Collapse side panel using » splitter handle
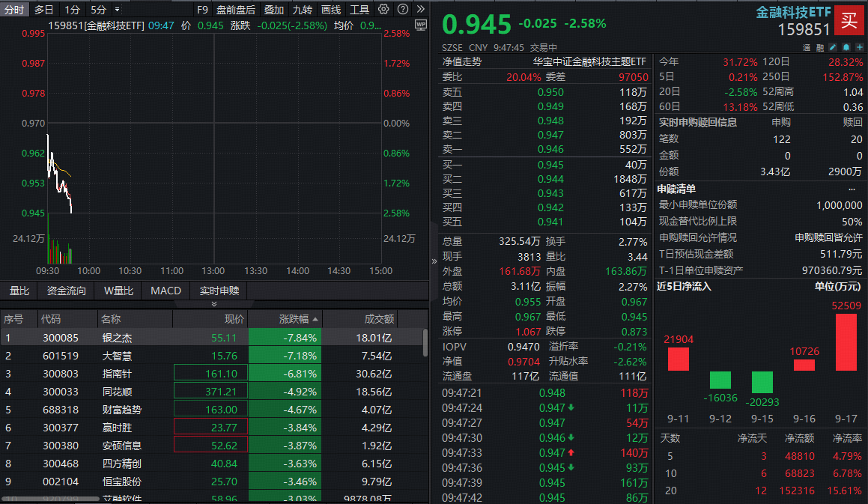Viewport: 868px width, 504px height. (x=434, y=261)
